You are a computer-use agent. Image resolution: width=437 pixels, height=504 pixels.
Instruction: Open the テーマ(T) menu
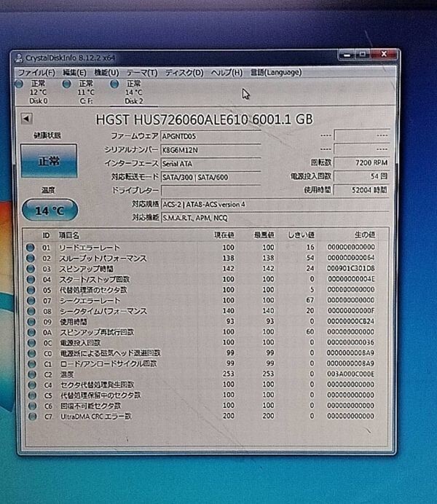(142, 73)
